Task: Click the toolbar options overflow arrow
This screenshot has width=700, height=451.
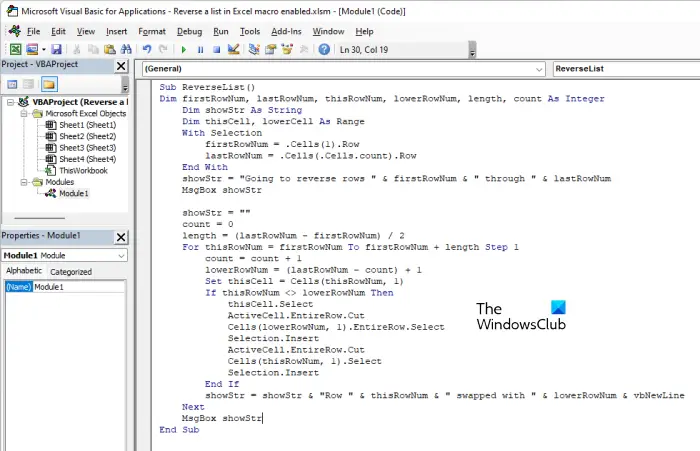Action: tap(472, 50)
